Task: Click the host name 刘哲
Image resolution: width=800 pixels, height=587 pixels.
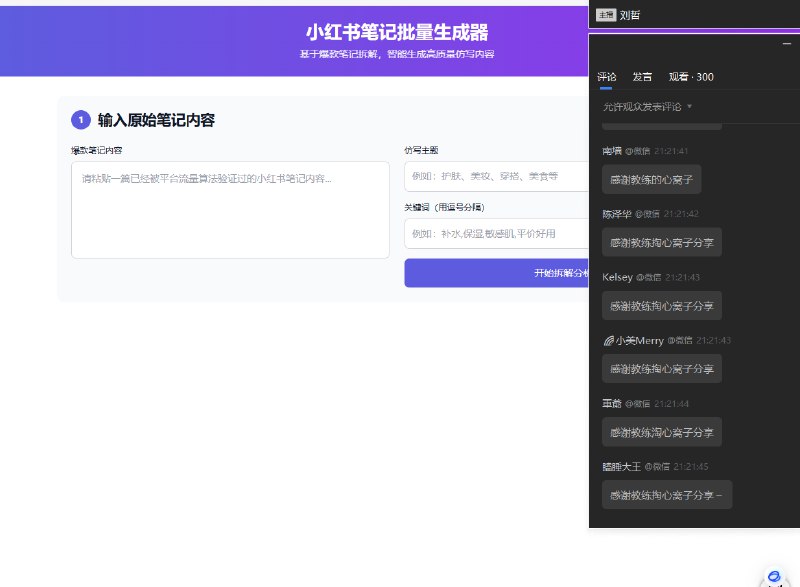Action: click(630, 15)
